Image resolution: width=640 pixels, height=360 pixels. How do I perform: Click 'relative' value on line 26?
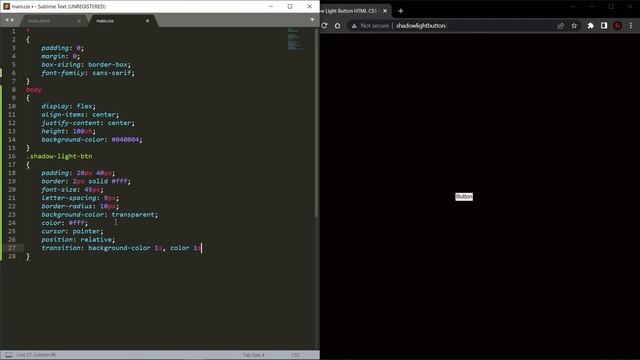96,240
